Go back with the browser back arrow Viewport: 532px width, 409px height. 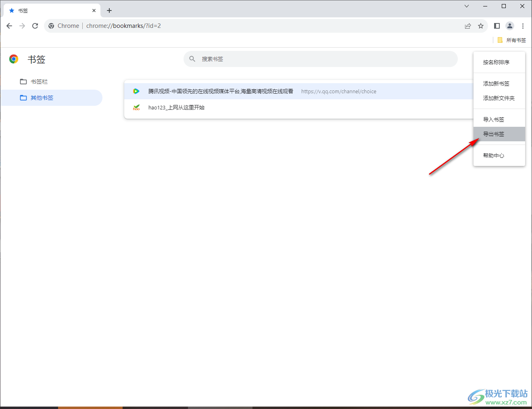(x=9, y=26)
